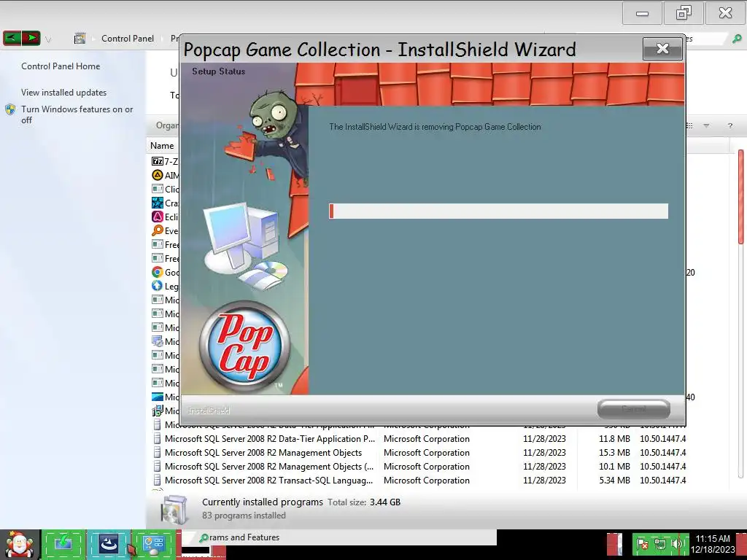Close the InstallShield Wizard dialog
This screenshot has width=747, height=560.
pyautogui.click(x=662, y=49)
